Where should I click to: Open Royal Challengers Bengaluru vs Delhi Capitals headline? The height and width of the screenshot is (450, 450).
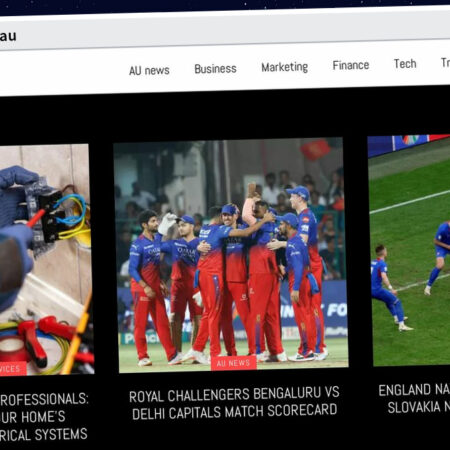[234, 403]
